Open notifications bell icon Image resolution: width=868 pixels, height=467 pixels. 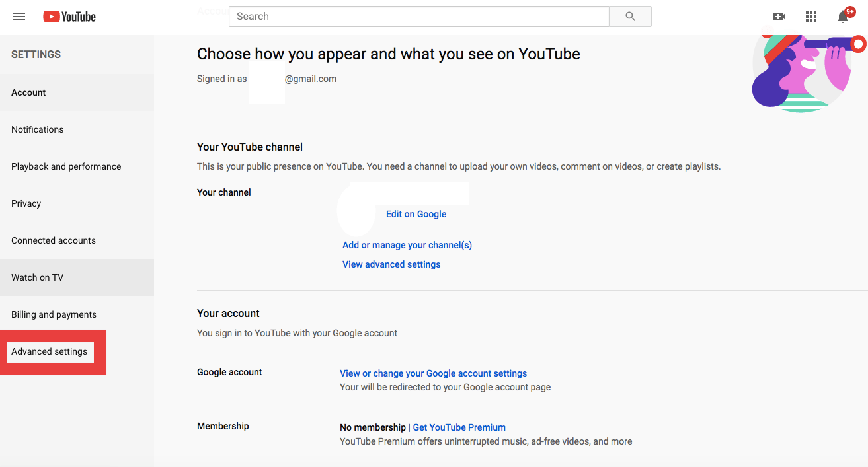(x=844, y=17)
